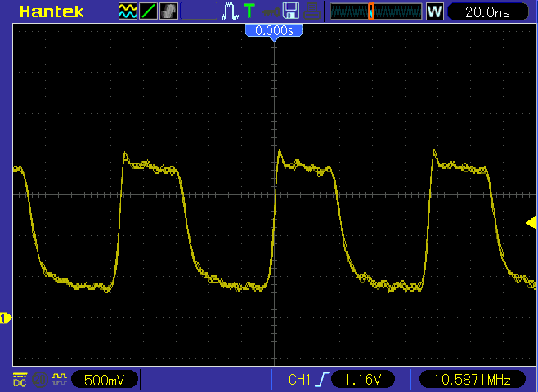Click the CH1 trigger source label
Viewport: 538px width, 392px height.
click(299, 380)
